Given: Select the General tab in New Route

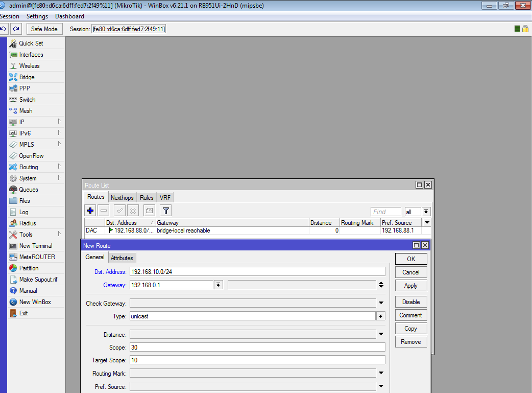Looking at the screenshot, I should (95, 257).
